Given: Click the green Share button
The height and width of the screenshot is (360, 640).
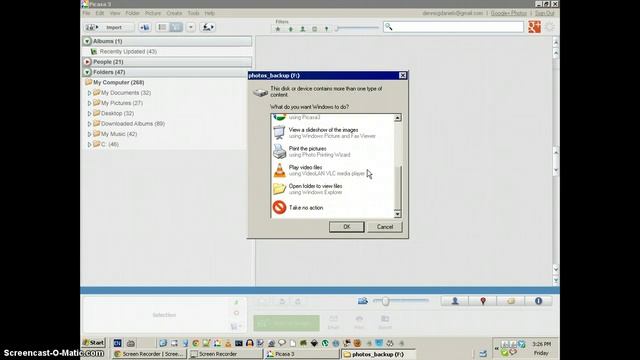Looking at the screenshot, I should 287,323.
